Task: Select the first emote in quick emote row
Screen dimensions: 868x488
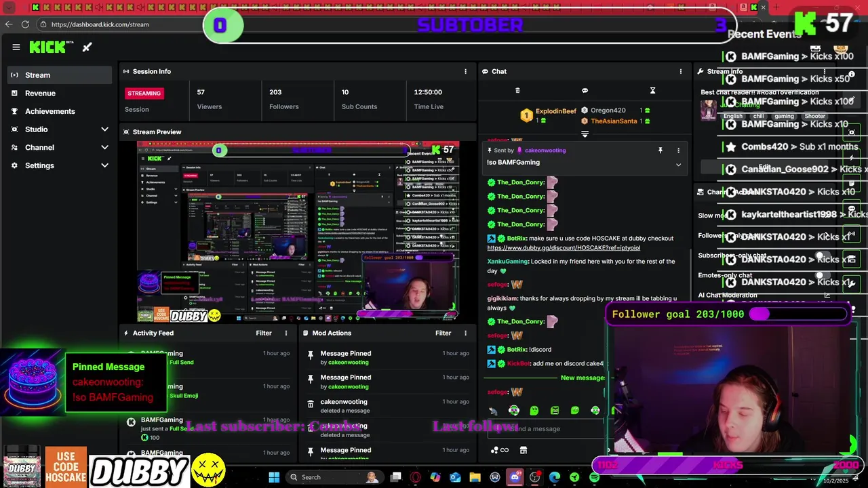Action: [493, 410]
